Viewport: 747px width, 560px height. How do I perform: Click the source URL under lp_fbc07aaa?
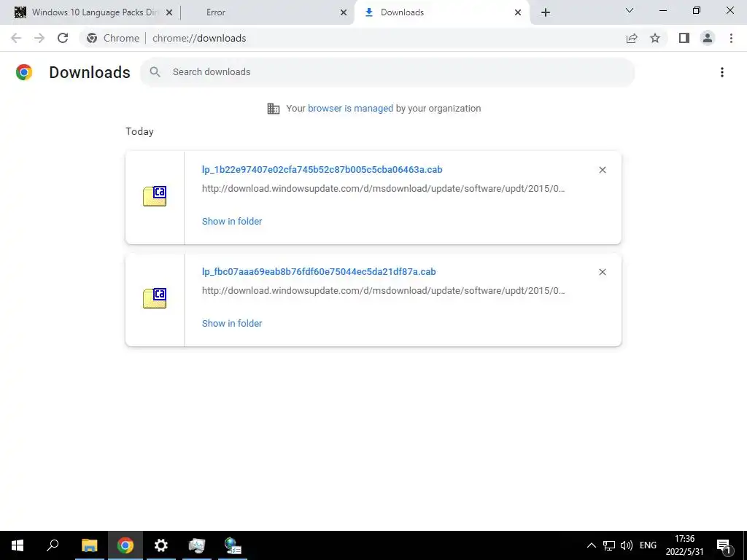coord(384,290)
